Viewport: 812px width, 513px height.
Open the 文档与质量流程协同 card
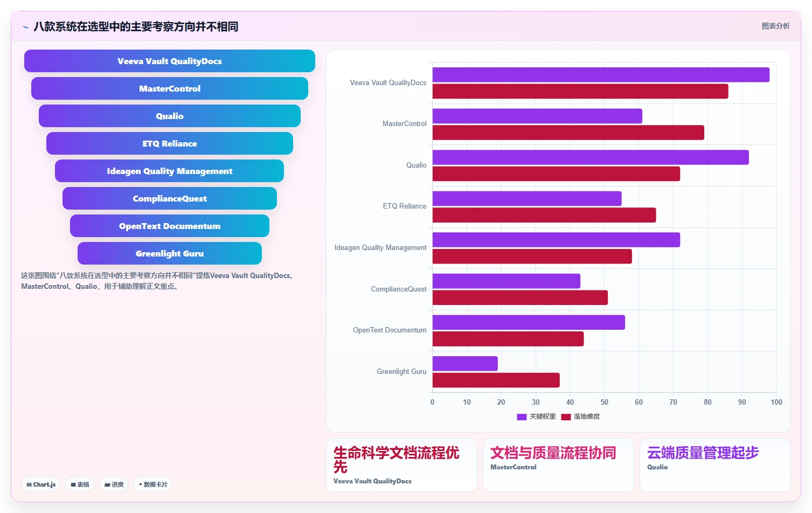click(x=558, y=465)
